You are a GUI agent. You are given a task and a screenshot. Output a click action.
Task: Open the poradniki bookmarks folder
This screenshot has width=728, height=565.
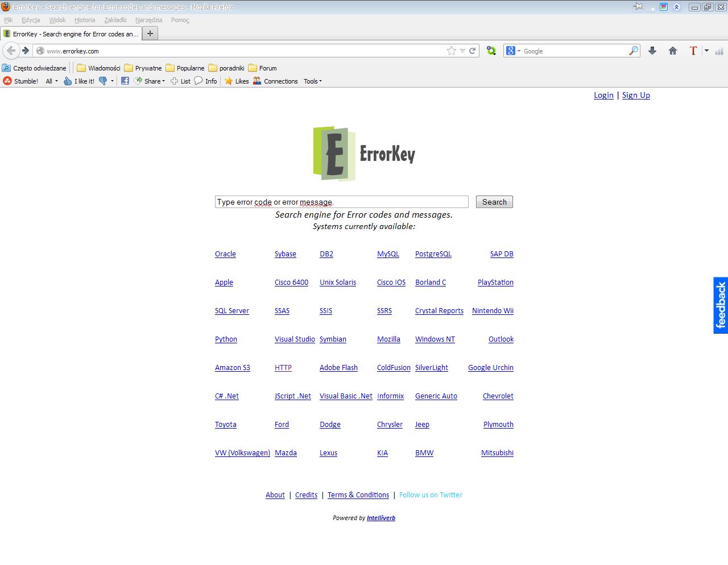coord(226,68)
